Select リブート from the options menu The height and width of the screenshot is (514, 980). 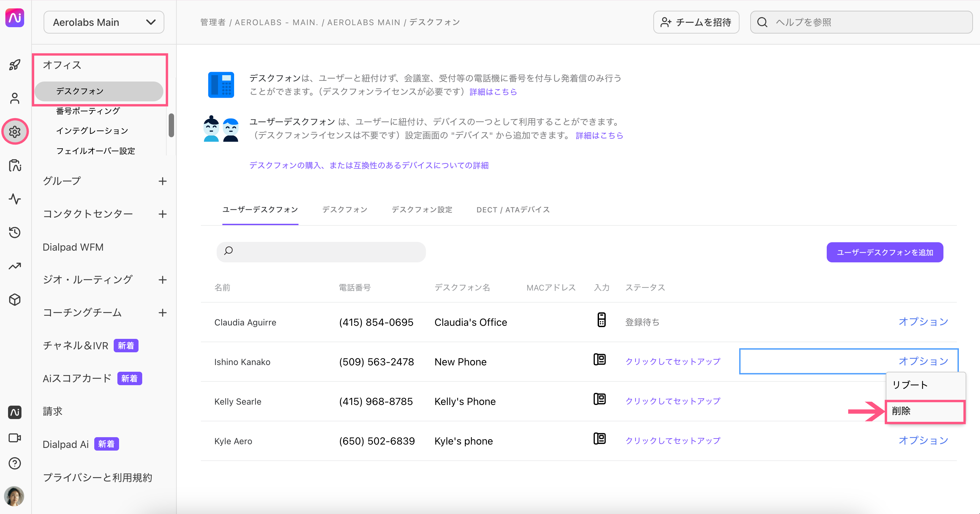(925, 385)
